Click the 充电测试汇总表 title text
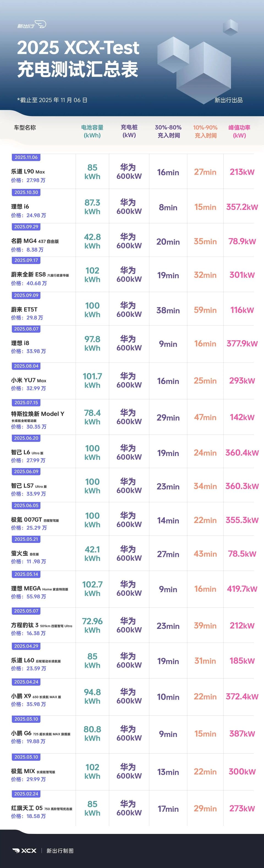This screenshot has width=264, height=868. (78, 69)
